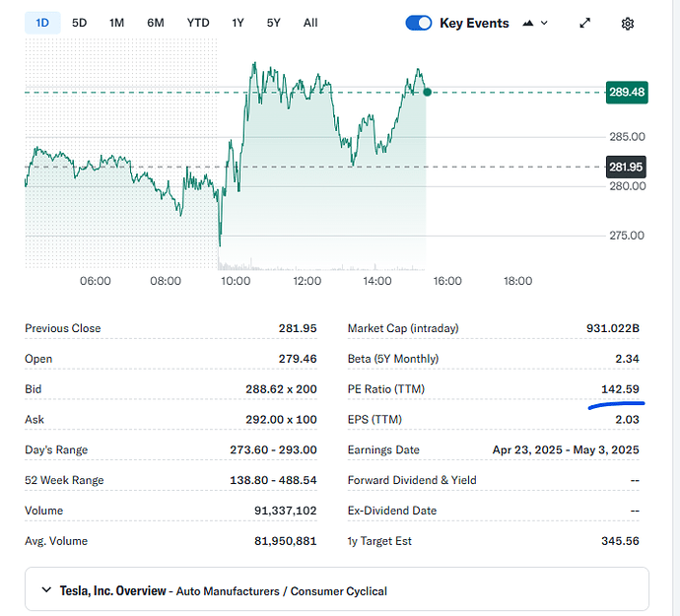Image resolution: width=680 pixels, height=616 pixels.
Task: Click the Market Cap value 931.022B
Action: 613,328
